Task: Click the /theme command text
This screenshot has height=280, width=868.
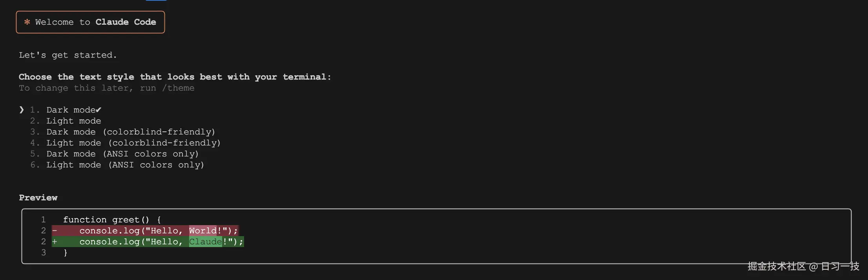Action: pos(178,88)
